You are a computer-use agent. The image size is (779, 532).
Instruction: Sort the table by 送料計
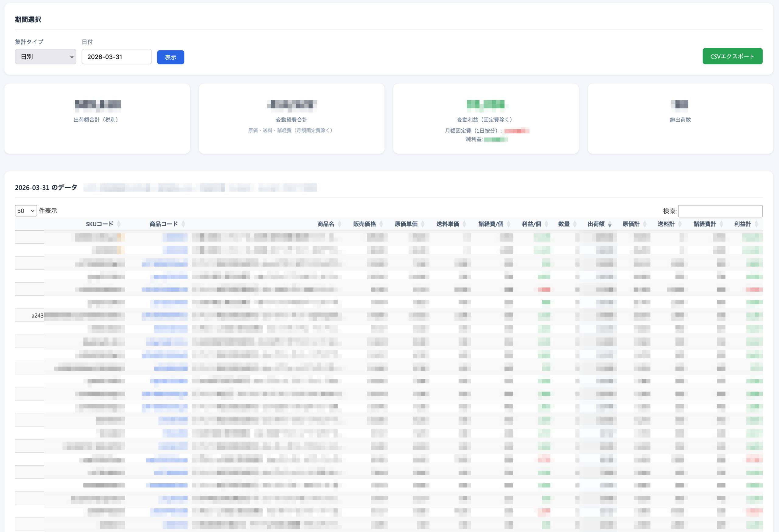[666, 224]
